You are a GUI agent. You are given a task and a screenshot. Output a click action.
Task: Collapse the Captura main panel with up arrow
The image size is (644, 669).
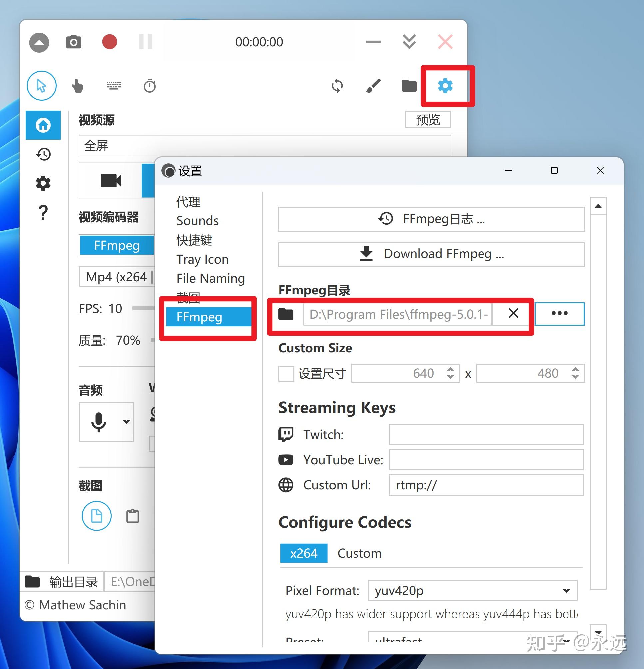click(39, 42)
